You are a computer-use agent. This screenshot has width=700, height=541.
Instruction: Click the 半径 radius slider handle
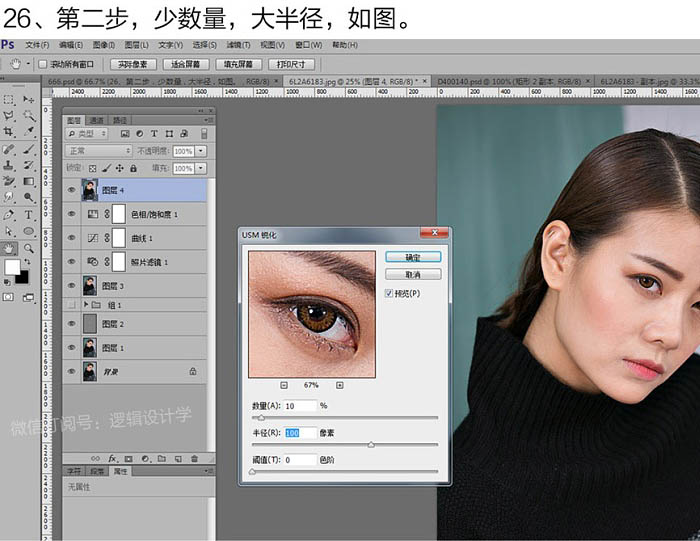pyautogui.click(x=371, y=444)
